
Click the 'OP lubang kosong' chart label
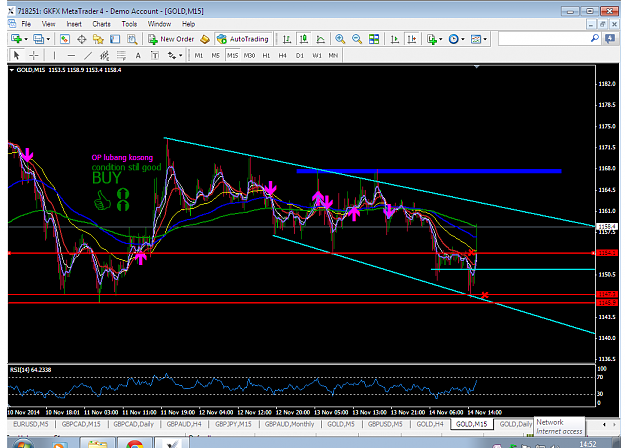pos(122,157)
